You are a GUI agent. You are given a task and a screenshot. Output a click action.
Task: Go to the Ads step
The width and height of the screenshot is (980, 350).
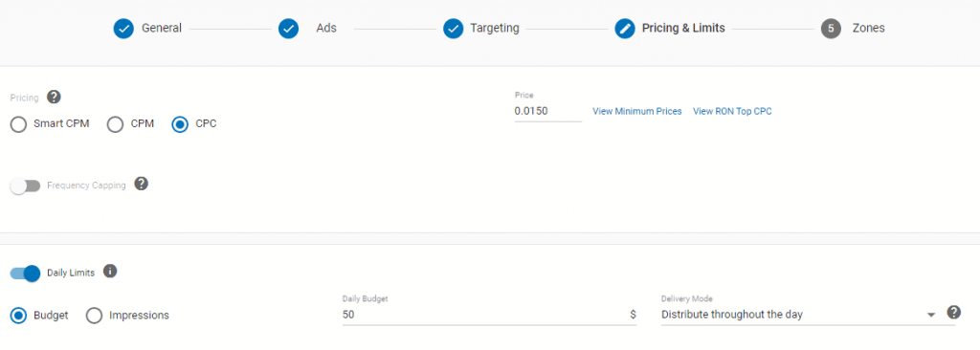[326, 28]
